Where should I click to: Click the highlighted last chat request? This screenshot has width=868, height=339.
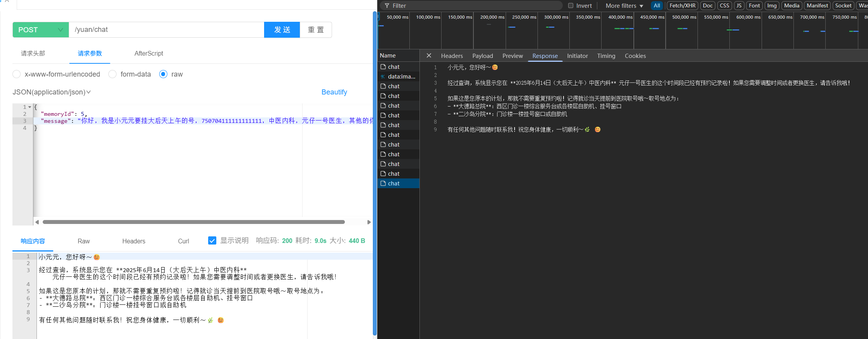click(x=393, y=183)
